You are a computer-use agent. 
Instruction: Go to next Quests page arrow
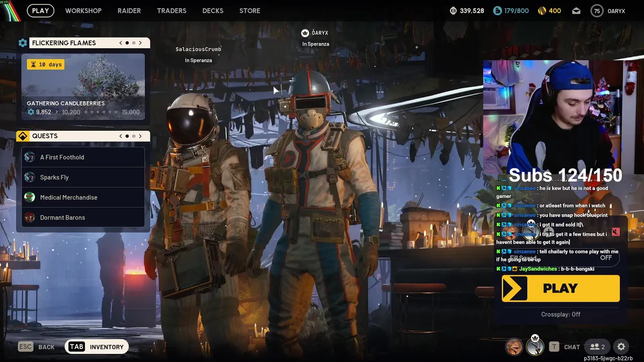[140, 136]
